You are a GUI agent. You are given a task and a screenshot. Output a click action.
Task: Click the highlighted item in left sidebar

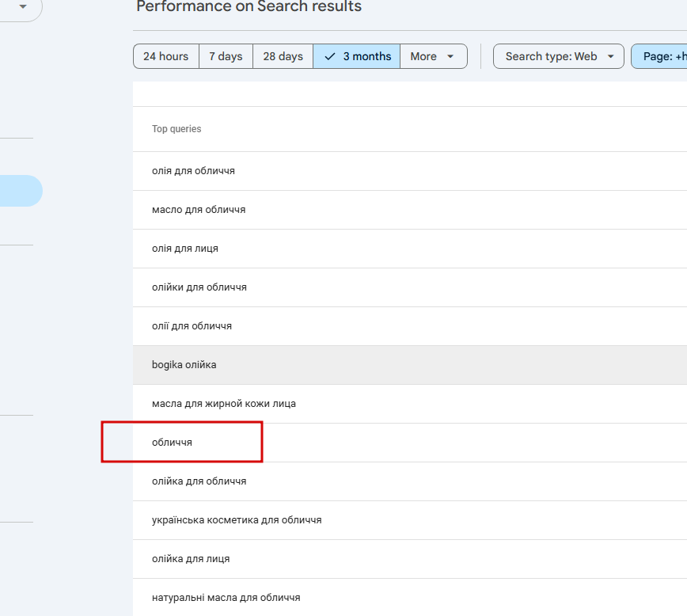20,191
